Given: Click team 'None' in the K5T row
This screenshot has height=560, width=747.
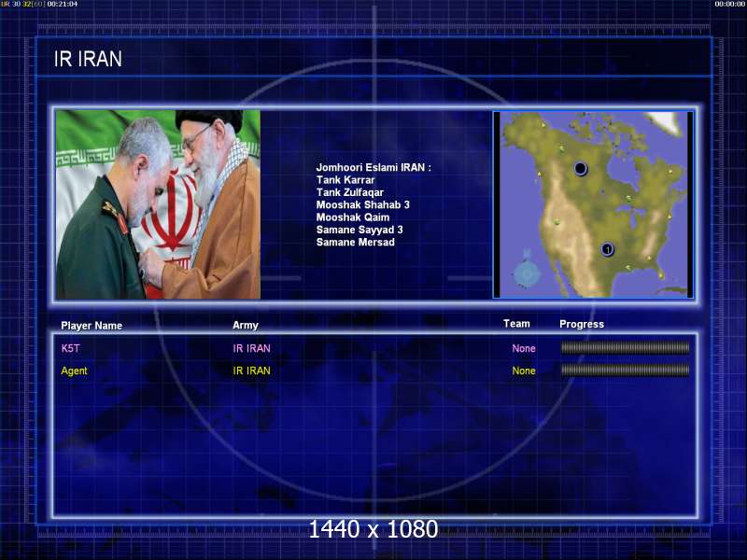Looking at the screenshot, I should (x=524, y=348).
